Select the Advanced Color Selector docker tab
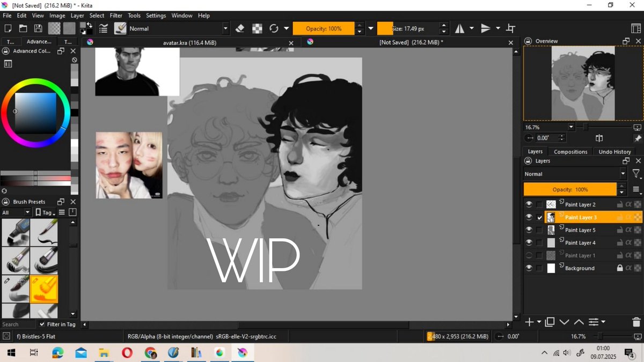644x362 pixels. 39,41
